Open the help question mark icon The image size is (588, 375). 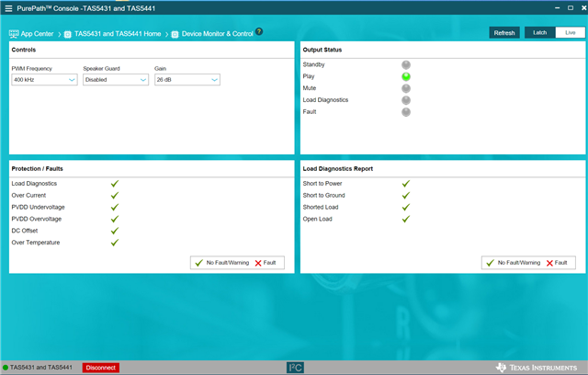pos(259,31)
